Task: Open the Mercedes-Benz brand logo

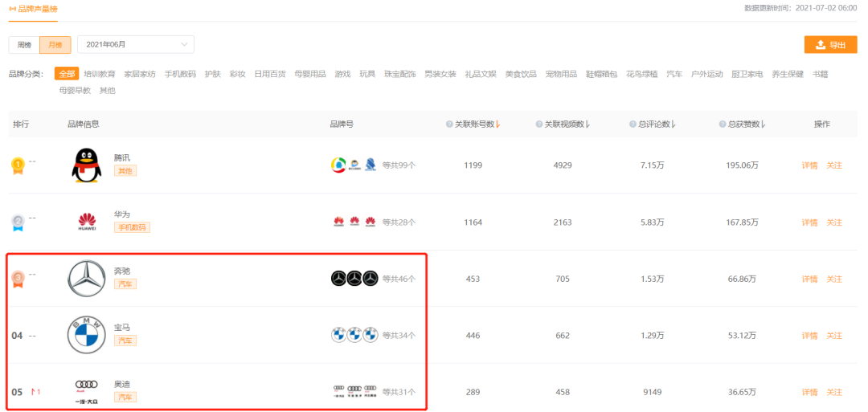Action: coord(86,278)
